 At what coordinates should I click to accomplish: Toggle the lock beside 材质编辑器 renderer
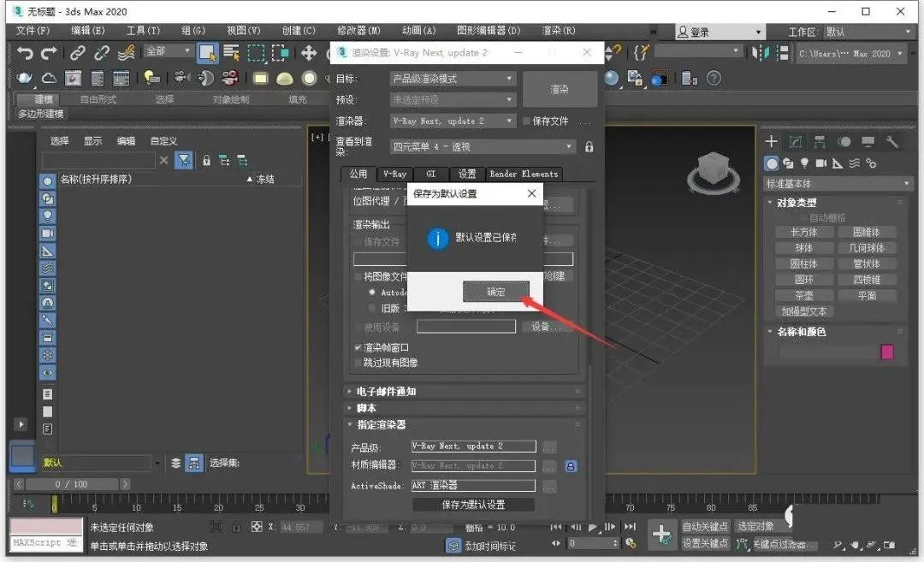coord(571,466)
